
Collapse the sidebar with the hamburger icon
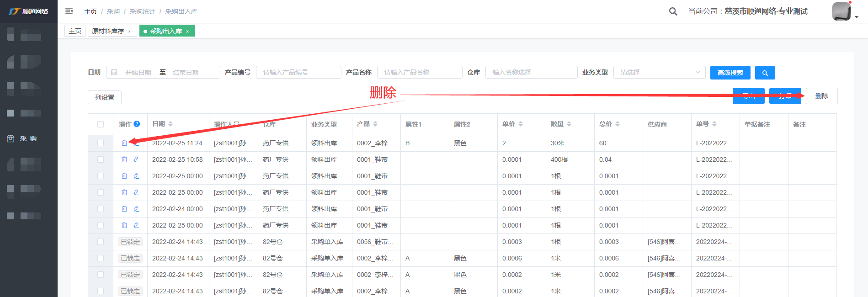69,11
